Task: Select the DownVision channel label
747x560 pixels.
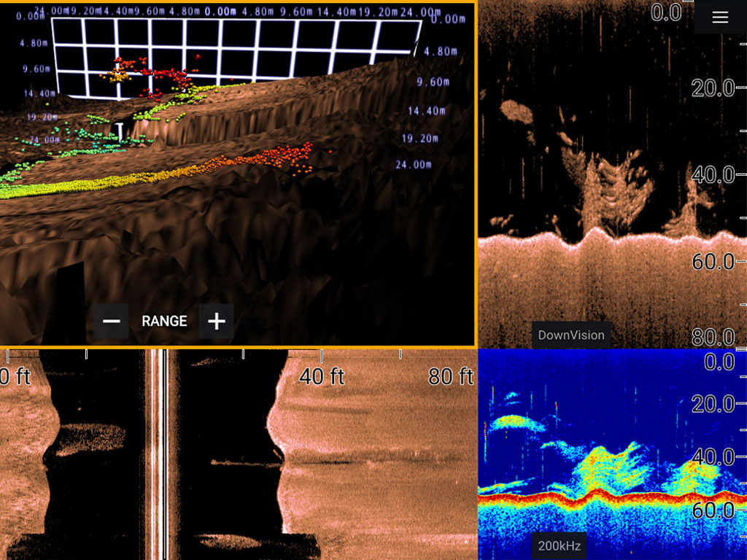Action: (x=571, y=335)
